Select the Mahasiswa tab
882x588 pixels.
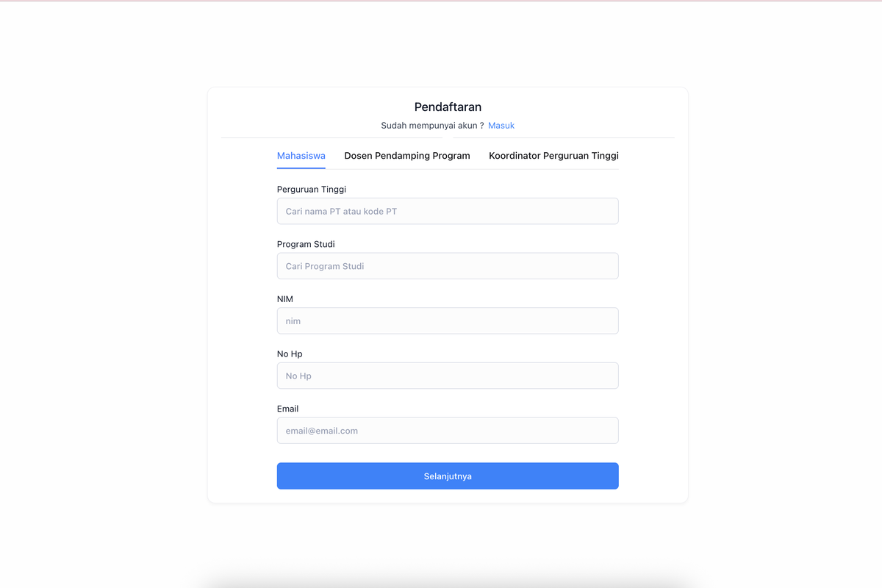pyautogui.click(x=301, y=156)
